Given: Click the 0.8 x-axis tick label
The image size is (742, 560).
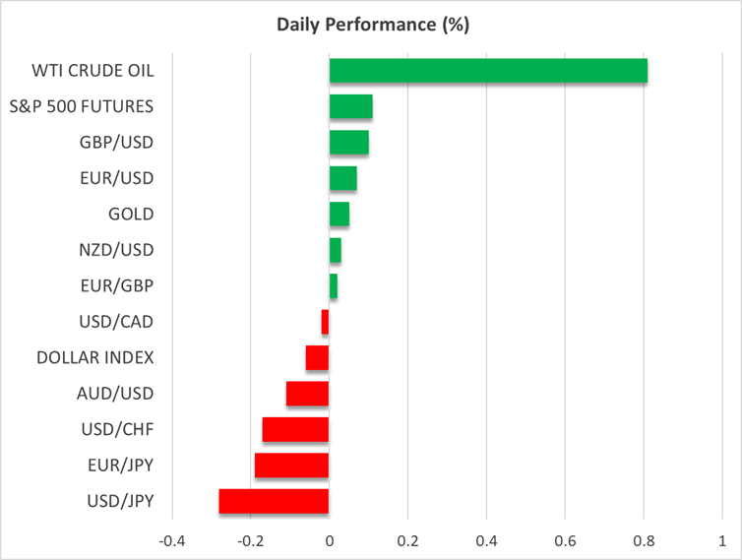Looking at the screenshot, I should point(644,540).
